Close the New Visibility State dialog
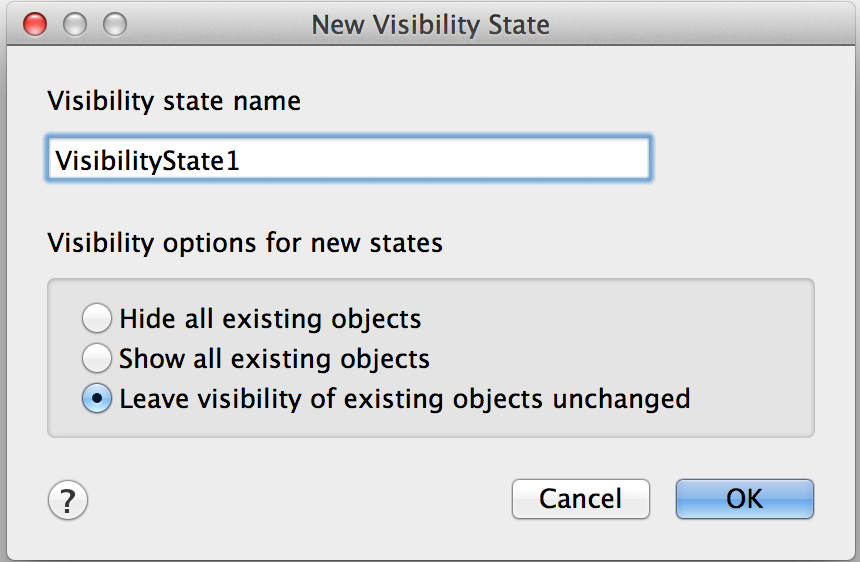860x562 pixels. (x=35, y=23)
